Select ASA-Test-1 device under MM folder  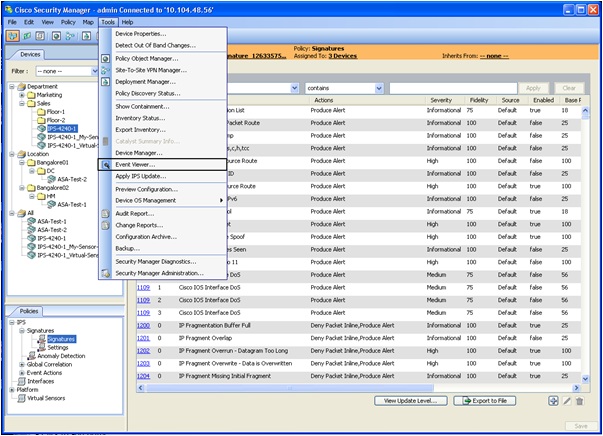(x=72, y=205)
